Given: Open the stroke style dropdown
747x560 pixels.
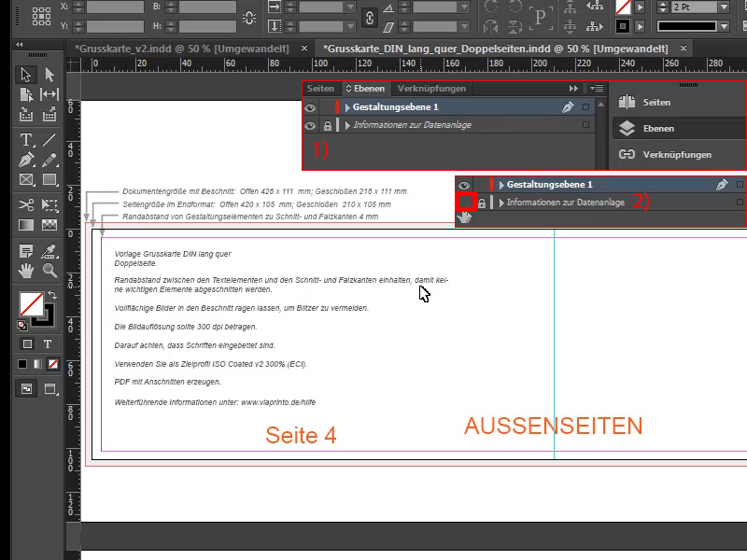Looking at the screenshot, I should [x=724, y=27].
